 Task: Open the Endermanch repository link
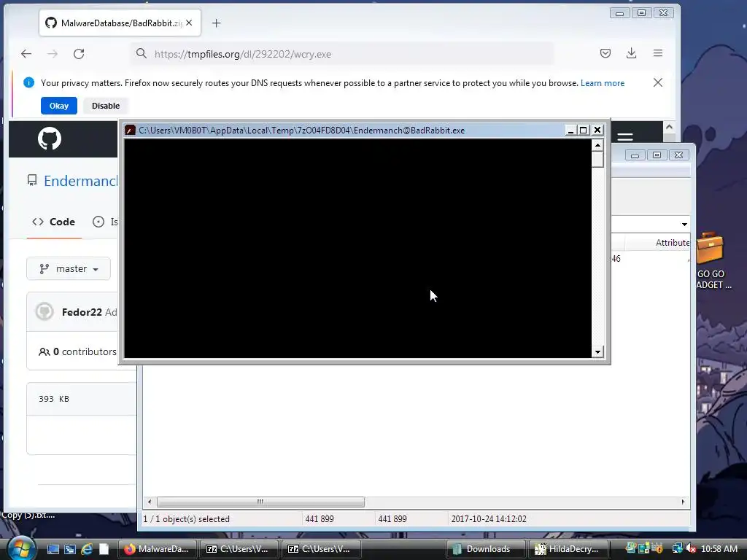[x=80, y=181]
